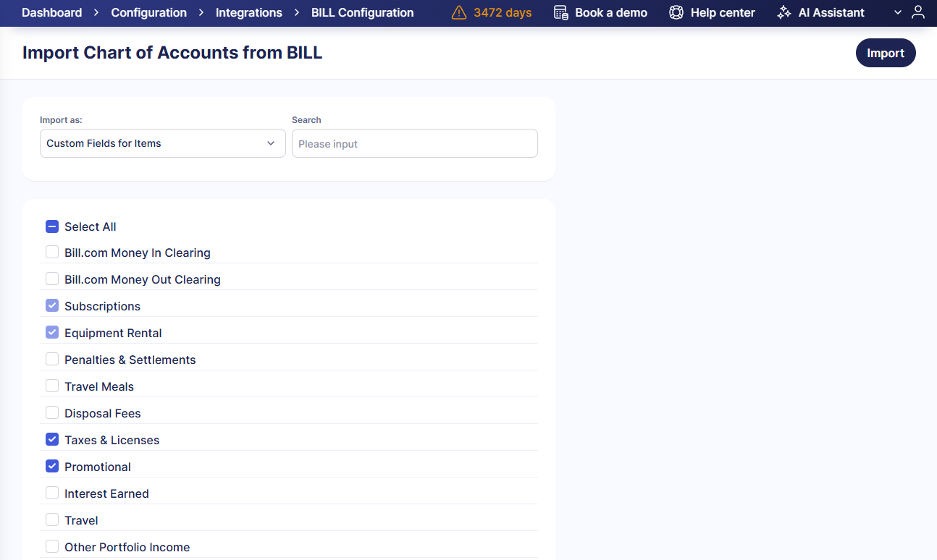Check the Bill.com Money In Clearing checkbox
This screenshot has height=560, width=937.
click(52, 253)
